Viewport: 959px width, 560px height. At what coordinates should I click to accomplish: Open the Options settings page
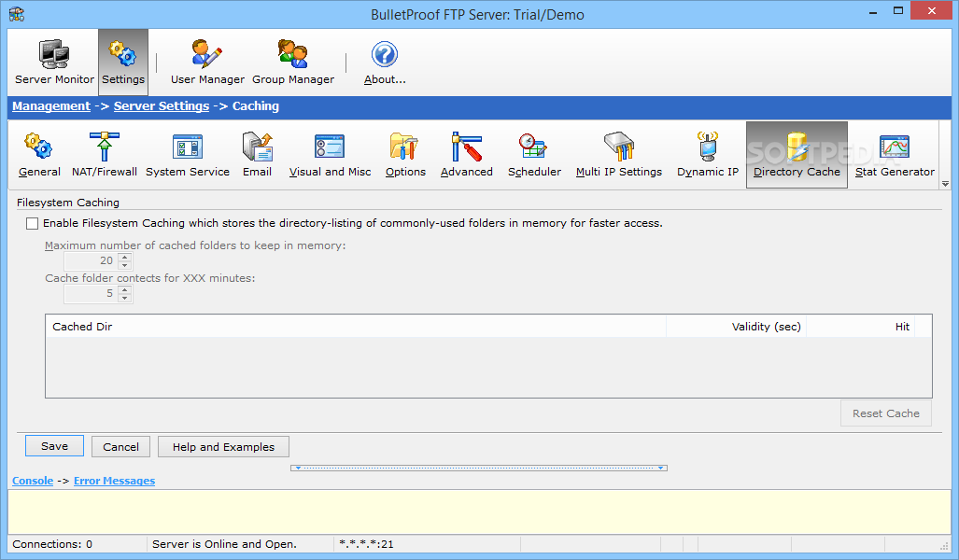(405, 155)
